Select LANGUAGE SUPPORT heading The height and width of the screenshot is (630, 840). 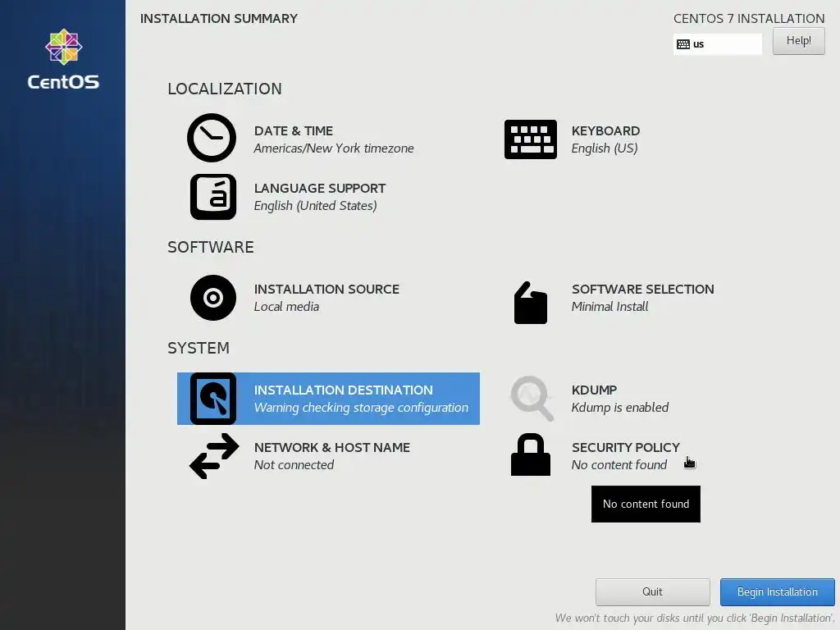point(320,188)
